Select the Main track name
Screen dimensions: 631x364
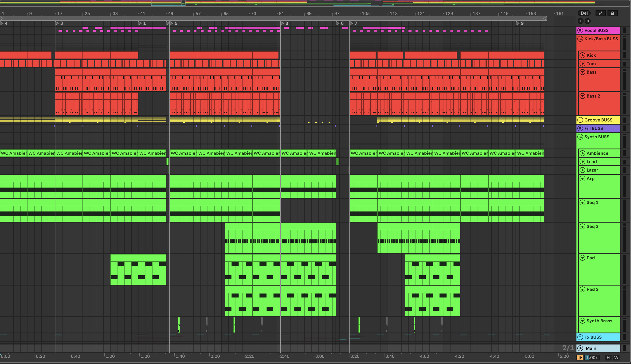591,348
